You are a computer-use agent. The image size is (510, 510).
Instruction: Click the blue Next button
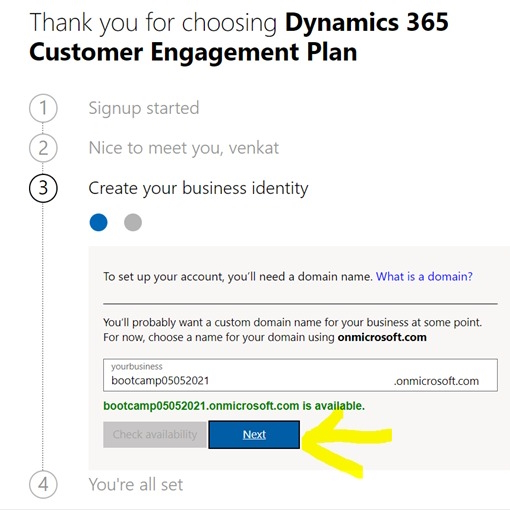click(x=254, y=434)
